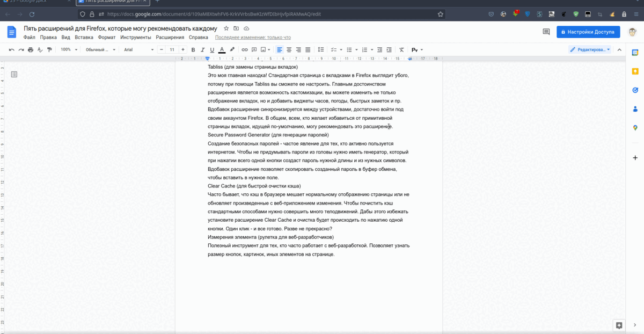Open the comment history icon
The width and height of the screenshot is (644, 334).
546,32
